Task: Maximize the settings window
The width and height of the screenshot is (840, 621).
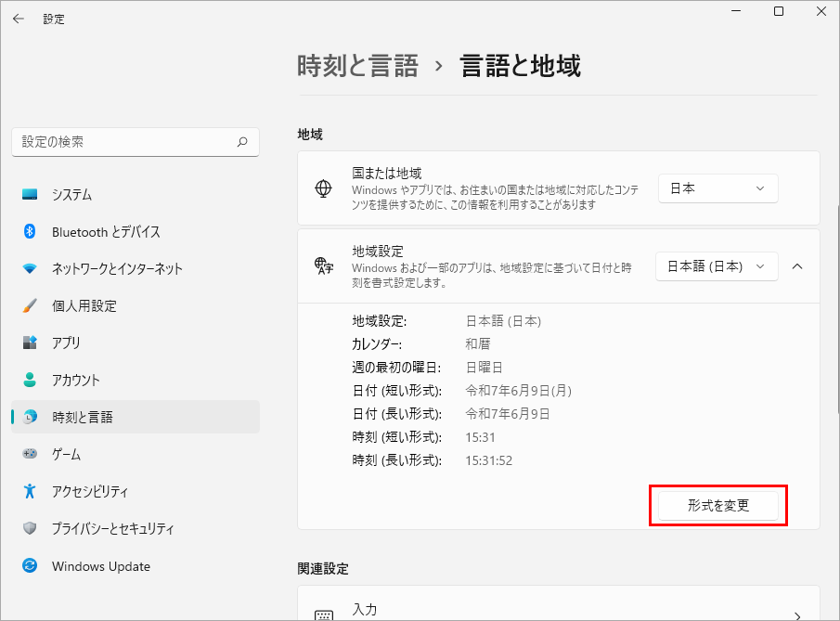Action: tap(779, 11)
